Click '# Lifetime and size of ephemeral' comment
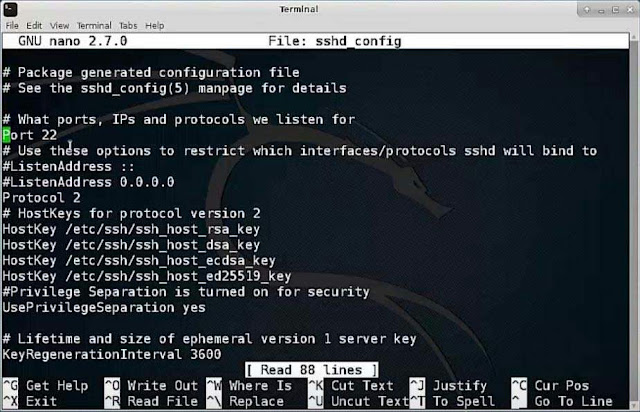 click(x=209, y=339)
